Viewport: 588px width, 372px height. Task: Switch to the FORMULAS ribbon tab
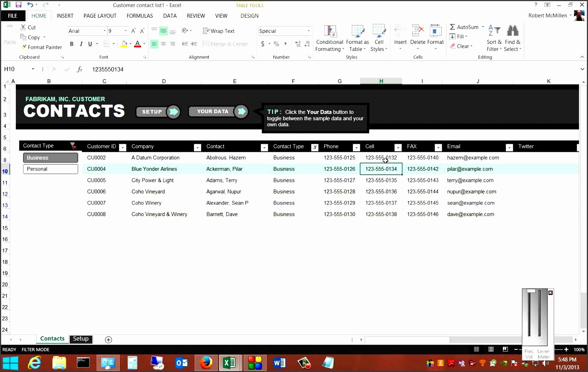point(140,16)
